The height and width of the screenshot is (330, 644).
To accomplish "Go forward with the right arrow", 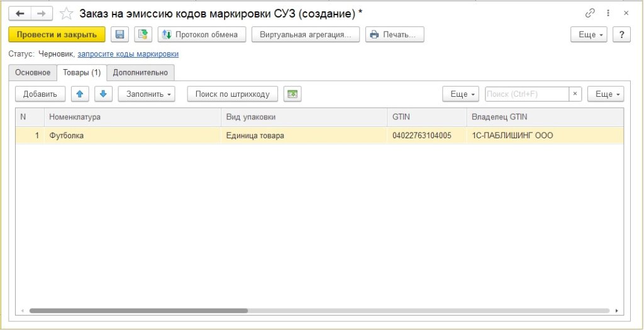I will (42, 13).
